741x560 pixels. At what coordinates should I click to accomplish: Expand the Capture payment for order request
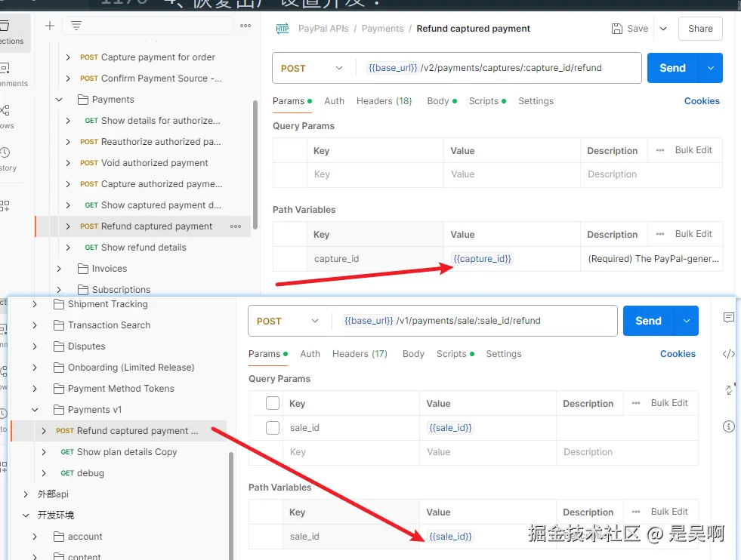coord(68,57)
